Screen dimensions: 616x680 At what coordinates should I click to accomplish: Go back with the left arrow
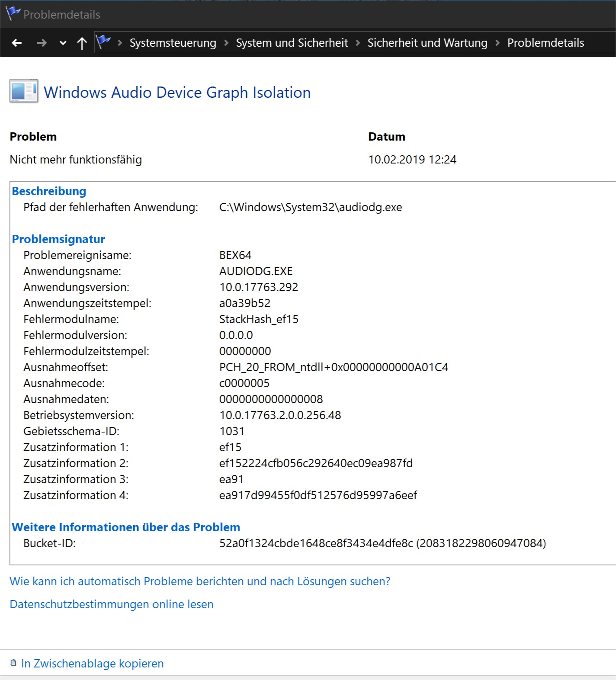coord(17,43)
